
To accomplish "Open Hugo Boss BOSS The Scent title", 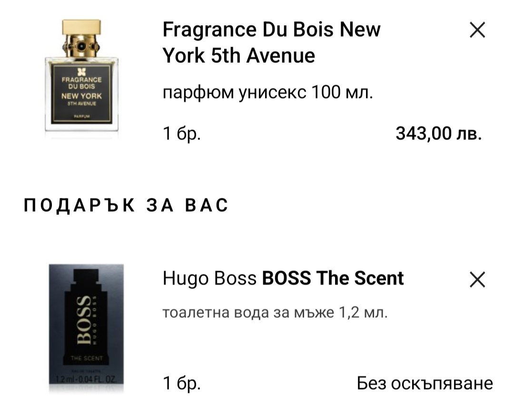I will [283, 278].
